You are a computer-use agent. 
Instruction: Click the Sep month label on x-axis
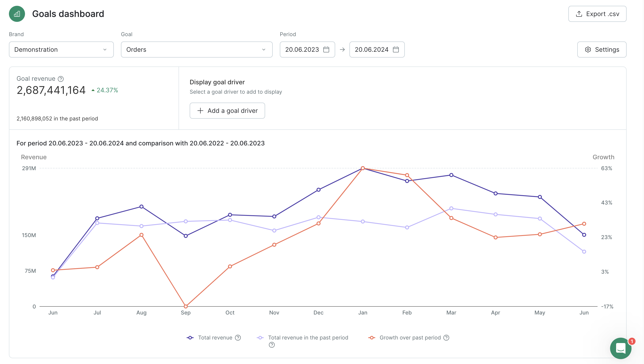(186, 312)
